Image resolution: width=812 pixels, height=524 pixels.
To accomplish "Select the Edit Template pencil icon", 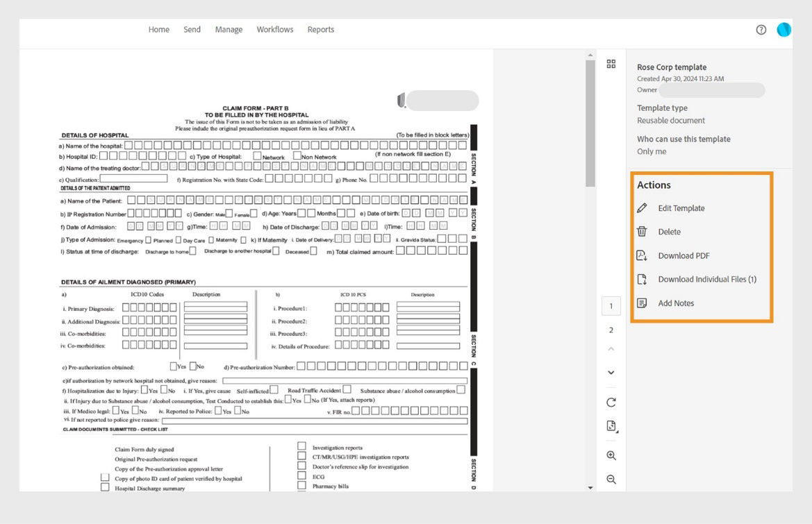I will 641,208.
